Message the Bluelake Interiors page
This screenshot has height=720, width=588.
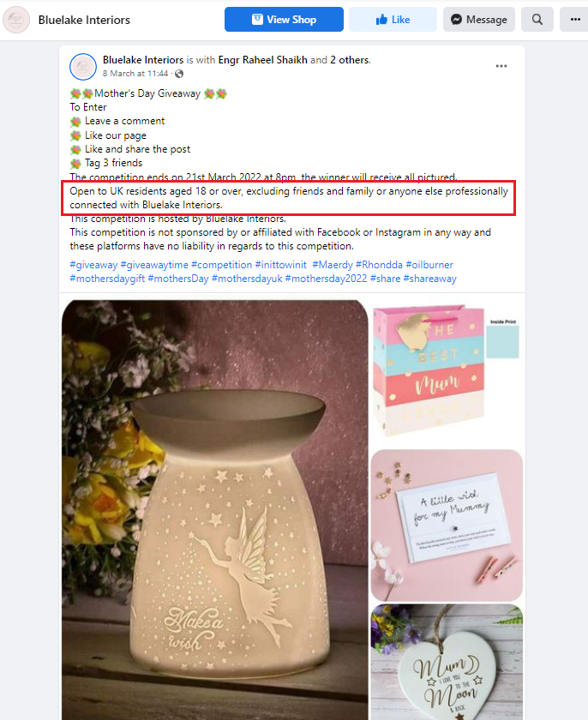tap(479, 19)
